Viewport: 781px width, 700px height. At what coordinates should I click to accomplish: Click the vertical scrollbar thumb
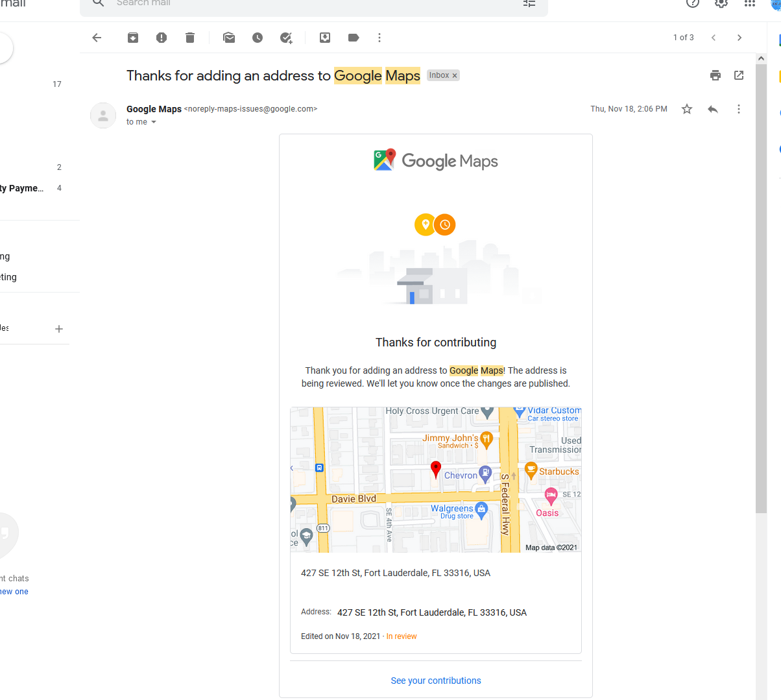click(x=762, y=288)
